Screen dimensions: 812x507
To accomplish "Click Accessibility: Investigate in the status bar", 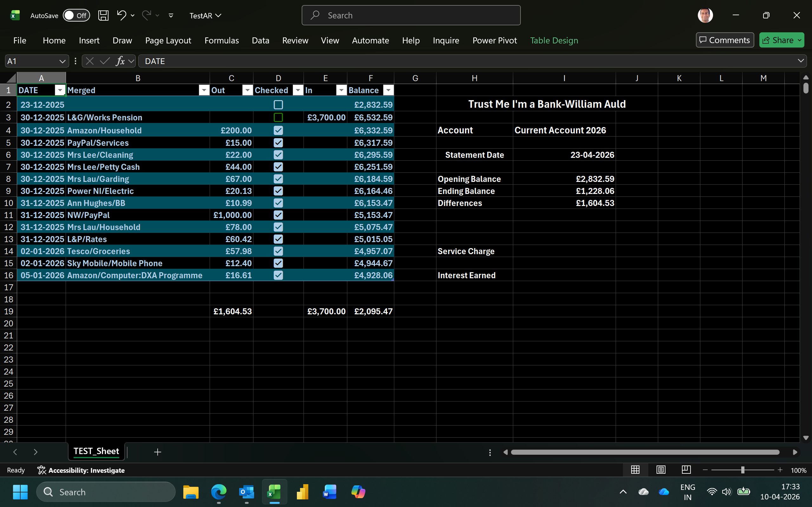I will click(x=81, y=470).
